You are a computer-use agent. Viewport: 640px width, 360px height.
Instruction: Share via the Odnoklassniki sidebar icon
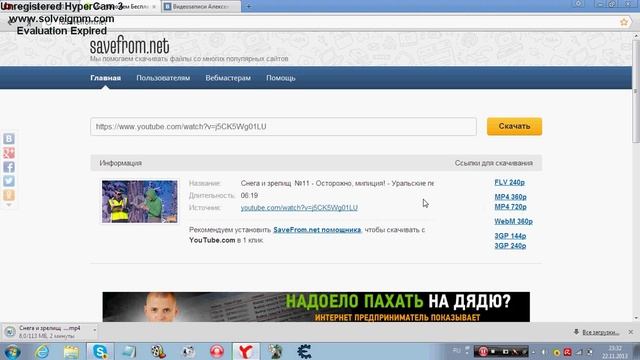(x=9, y=195)
